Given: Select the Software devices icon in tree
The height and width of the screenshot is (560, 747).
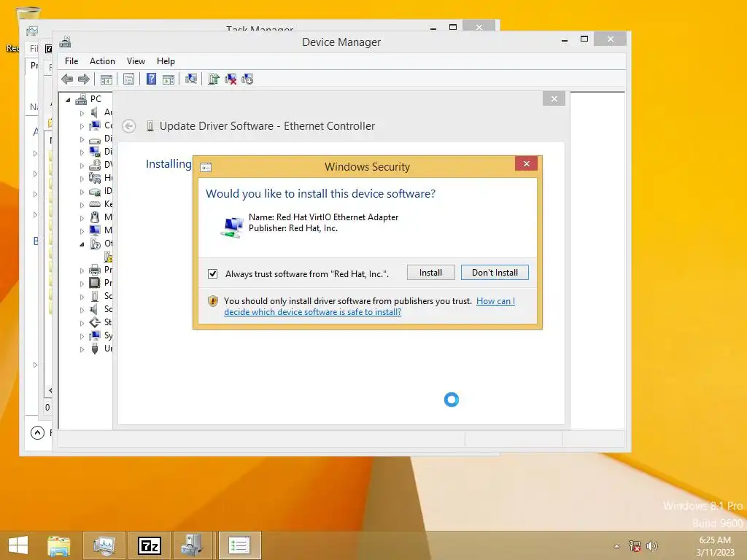Looking at the screenshot, I should 95,296.
